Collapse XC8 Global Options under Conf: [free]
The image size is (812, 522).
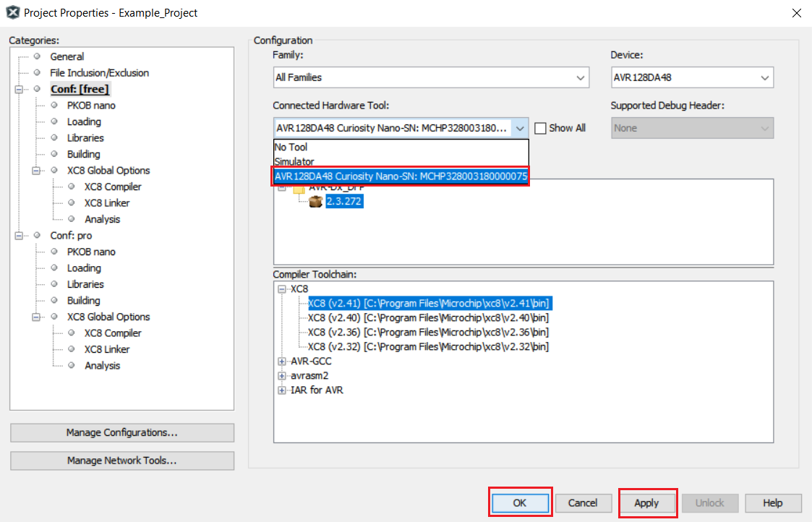(x=36, y=171)
